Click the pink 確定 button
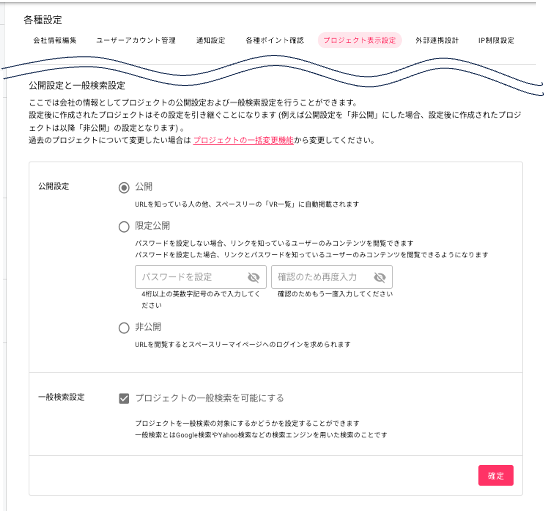 point(496,475)
